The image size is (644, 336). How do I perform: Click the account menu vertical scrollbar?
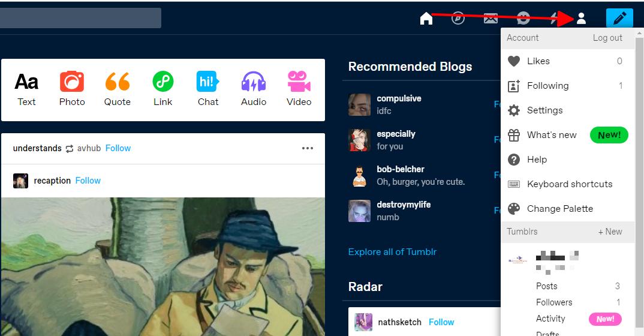pos(639,182)
